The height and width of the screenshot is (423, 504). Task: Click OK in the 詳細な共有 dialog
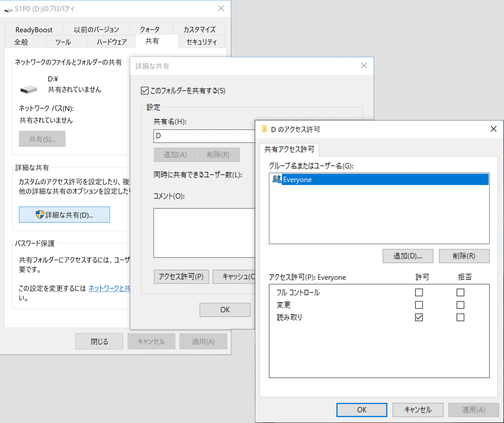pos(225,310)
